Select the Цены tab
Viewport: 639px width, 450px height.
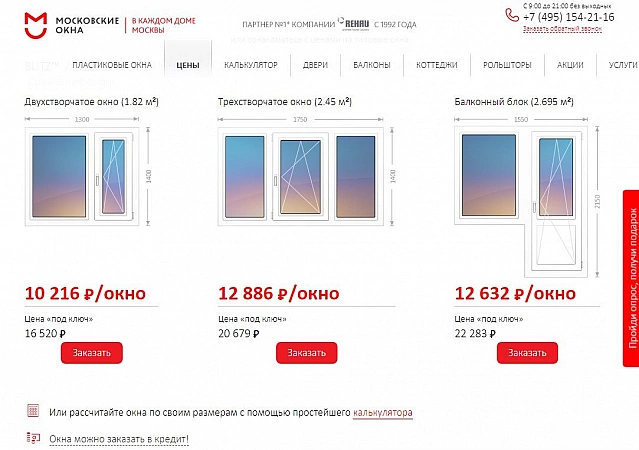[187, 65]
